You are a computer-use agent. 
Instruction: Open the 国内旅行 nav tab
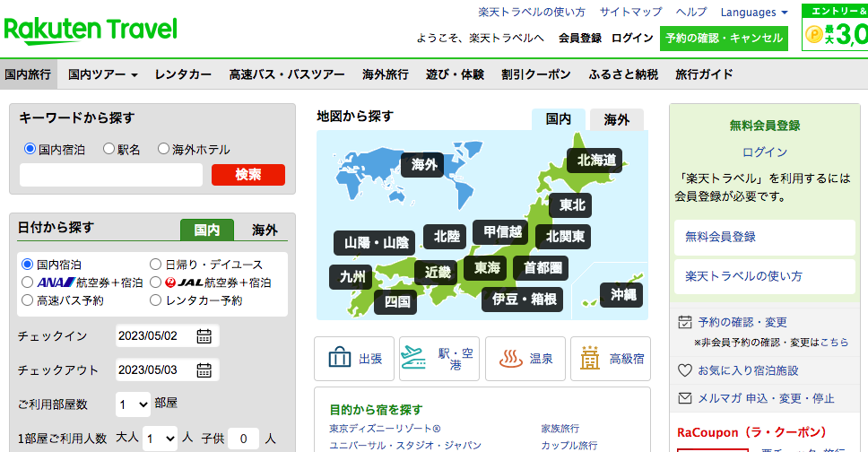pyautogui.click(x=28, y=74)
